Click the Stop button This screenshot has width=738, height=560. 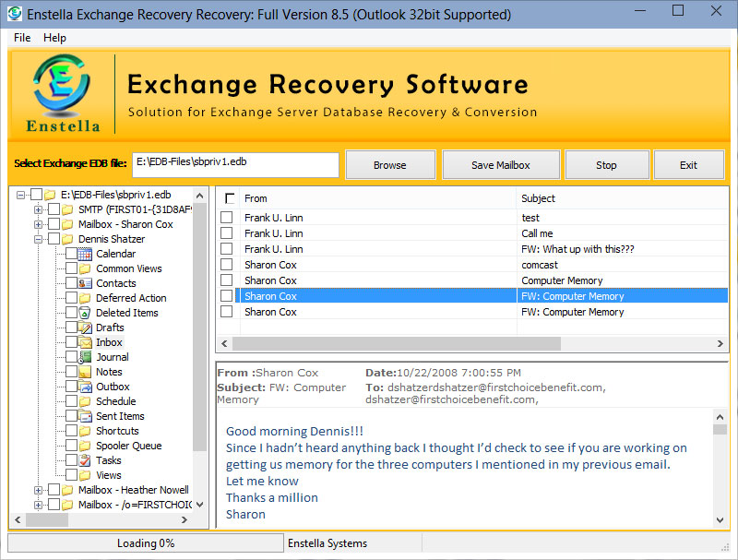pos(606,165)
